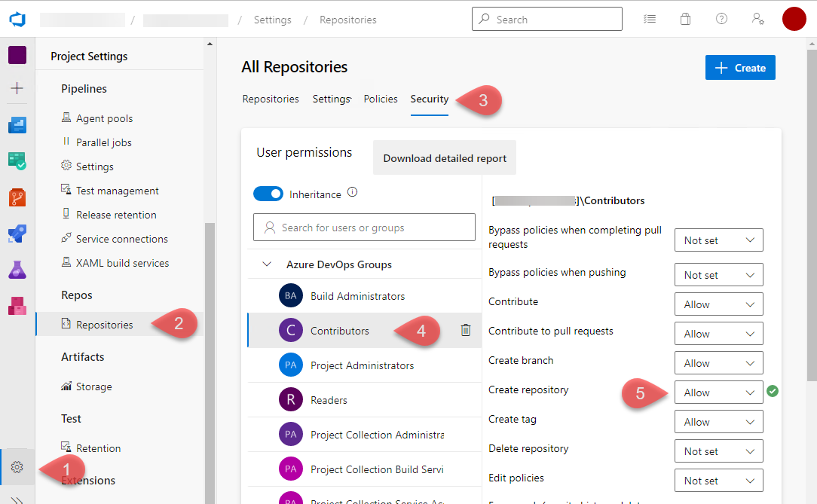Screen dimensions: 817x504
Task: Click the plus add icon in sidebar
Action: [x=17, y=88]
